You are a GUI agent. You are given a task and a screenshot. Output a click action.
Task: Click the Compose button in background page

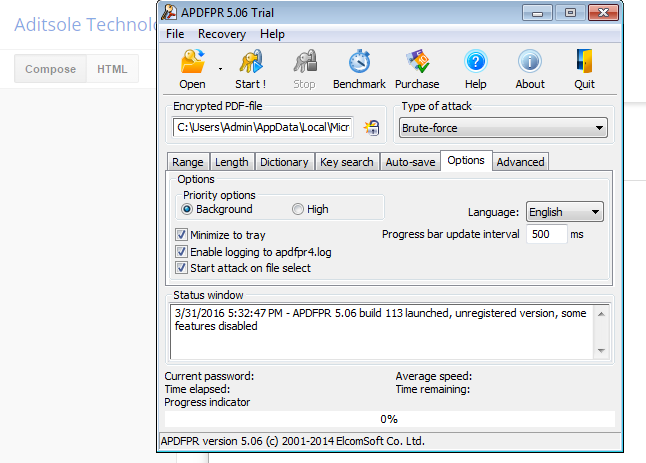click(51, 69)
